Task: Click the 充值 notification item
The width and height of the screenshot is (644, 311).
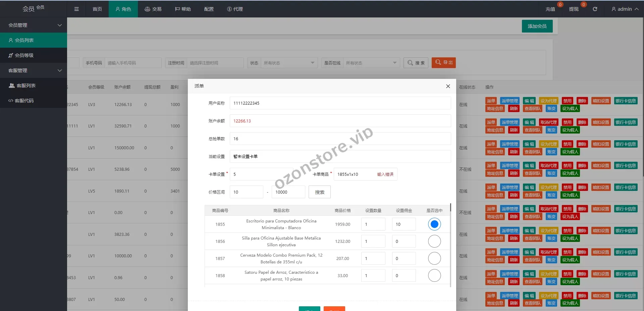Action: pyautogui.click(x=550, y=9)
